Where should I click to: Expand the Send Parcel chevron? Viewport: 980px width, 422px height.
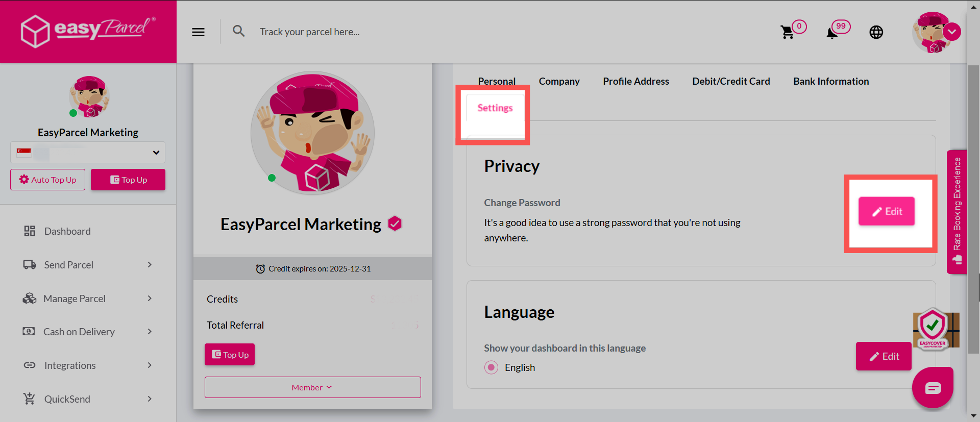point(150,265)
